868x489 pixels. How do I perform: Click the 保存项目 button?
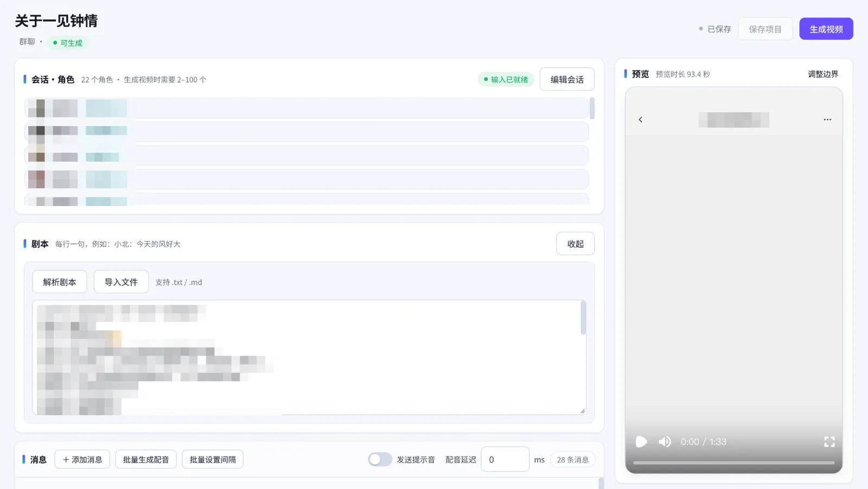765,29
